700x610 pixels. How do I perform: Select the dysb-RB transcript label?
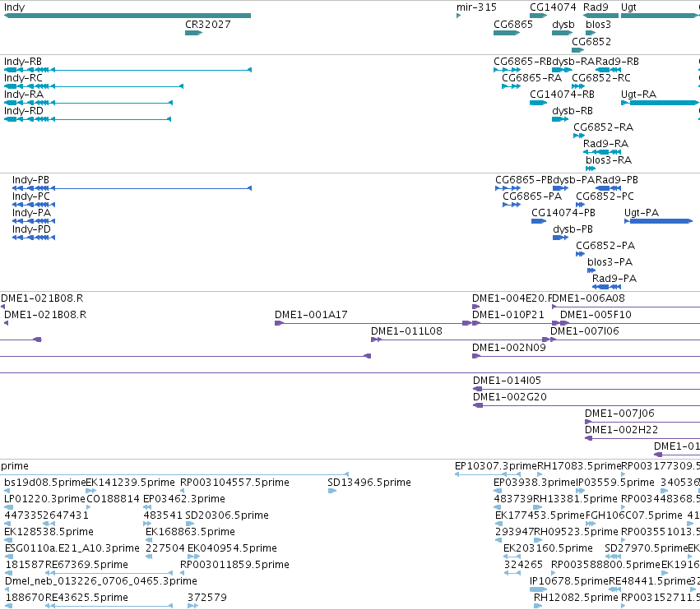click(573, 111)
